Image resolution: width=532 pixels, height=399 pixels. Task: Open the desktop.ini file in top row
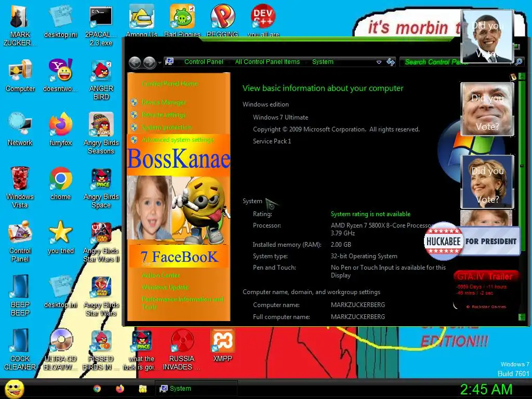pos(60,21)
